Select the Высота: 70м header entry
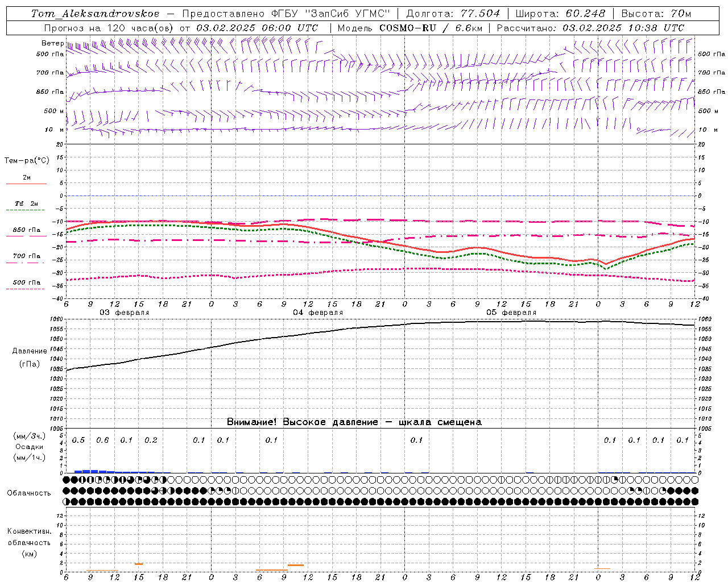 pos(656,14)
